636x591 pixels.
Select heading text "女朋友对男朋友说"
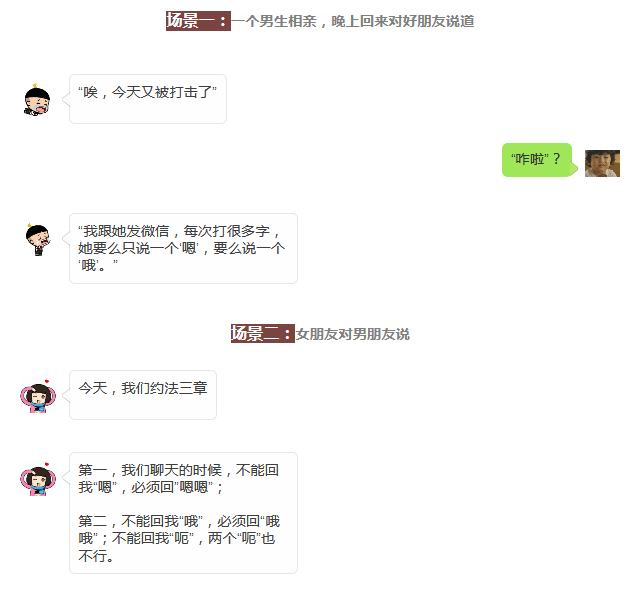point(352,334)
